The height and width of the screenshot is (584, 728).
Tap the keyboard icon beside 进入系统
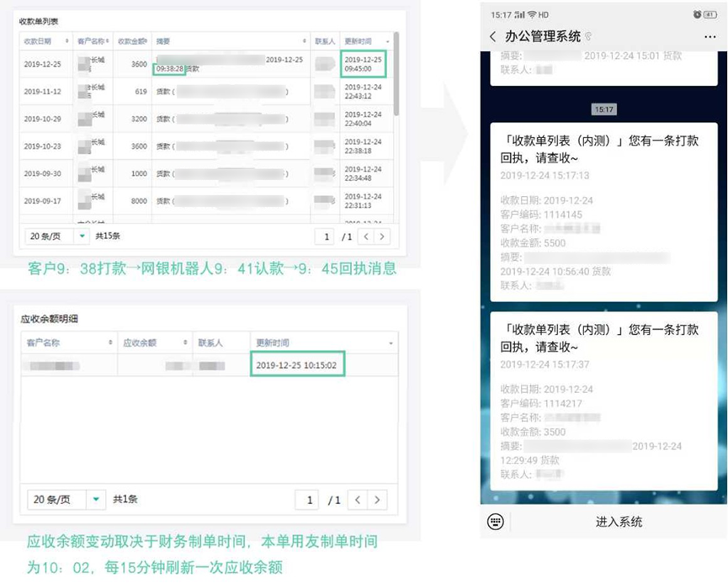pyautogui.click(x=496, y=522)
